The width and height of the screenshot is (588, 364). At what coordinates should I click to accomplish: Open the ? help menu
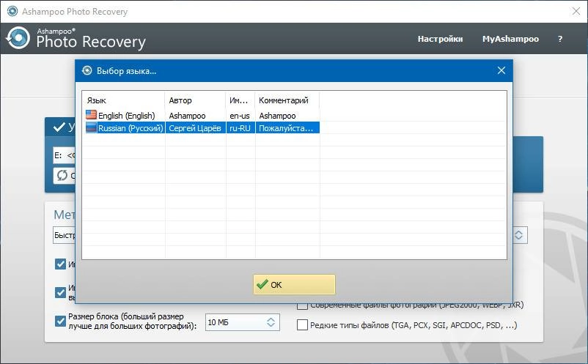tap(560, 39)
